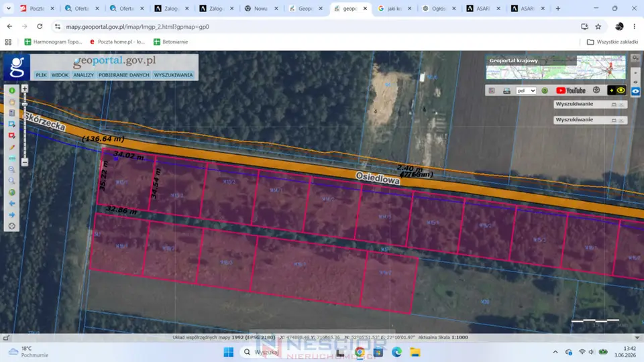Click the gear settings icon at map corner
This screenshot has height=362, width=644.
635,58
